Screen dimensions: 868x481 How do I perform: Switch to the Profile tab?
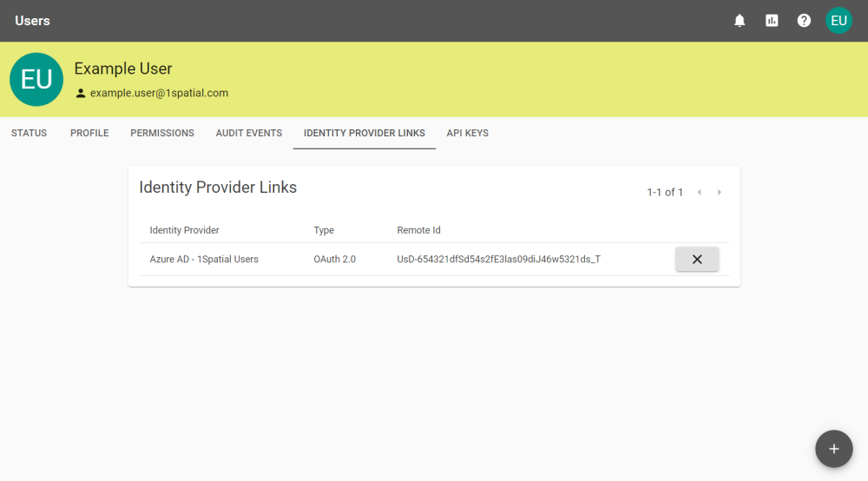(x=89, y=134)
